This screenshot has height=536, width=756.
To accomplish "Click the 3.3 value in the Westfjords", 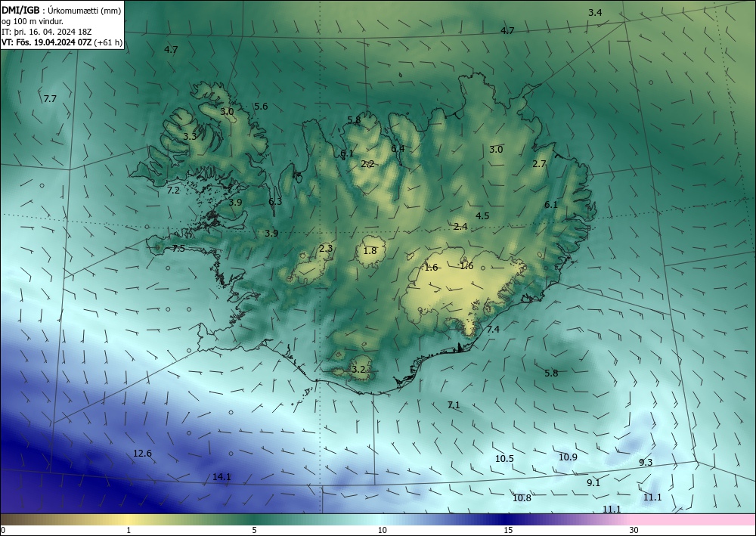I will [190, 136].
